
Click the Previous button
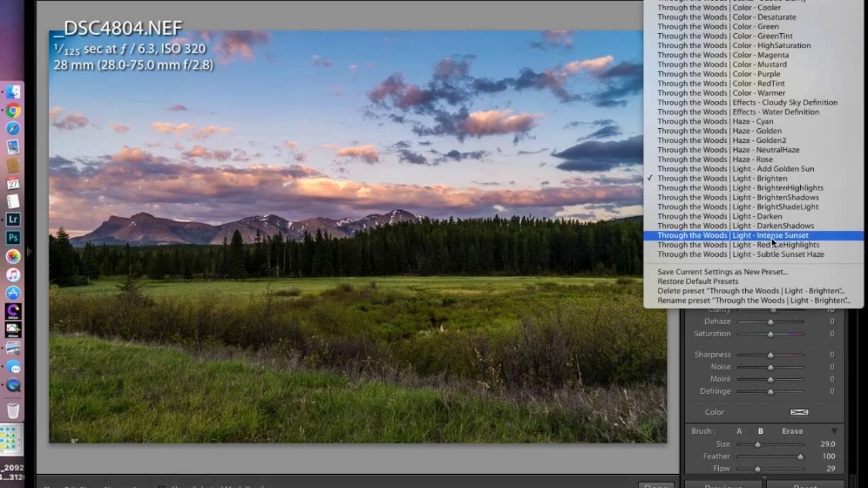tap(723, 485)
